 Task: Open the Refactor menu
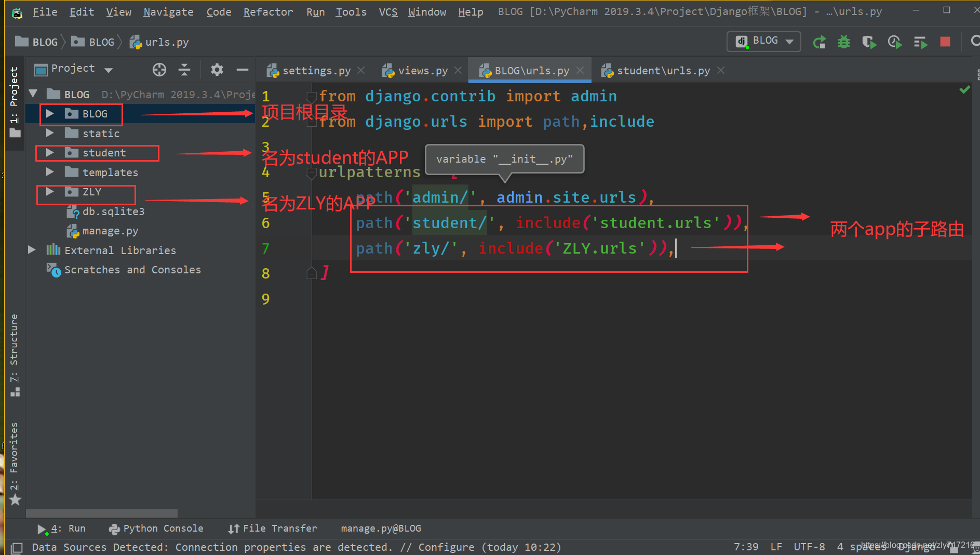click(x=268, y=11)
